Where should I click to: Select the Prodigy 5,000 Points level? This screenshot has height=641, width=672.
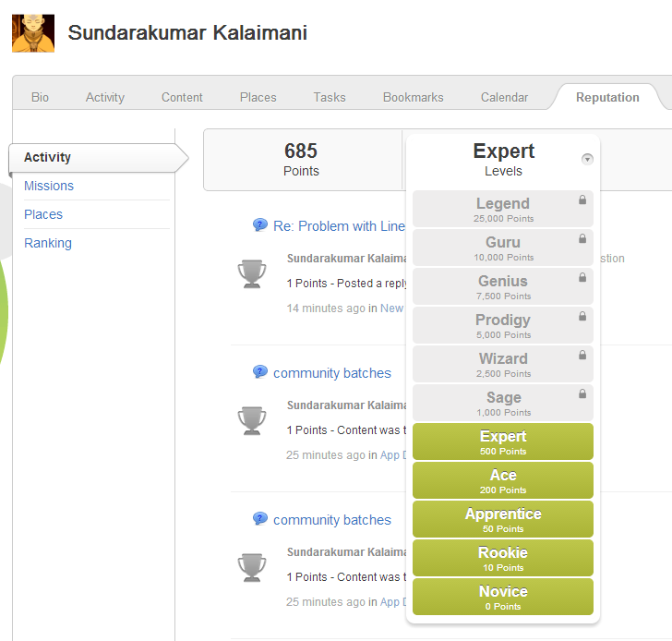[503, 325]
